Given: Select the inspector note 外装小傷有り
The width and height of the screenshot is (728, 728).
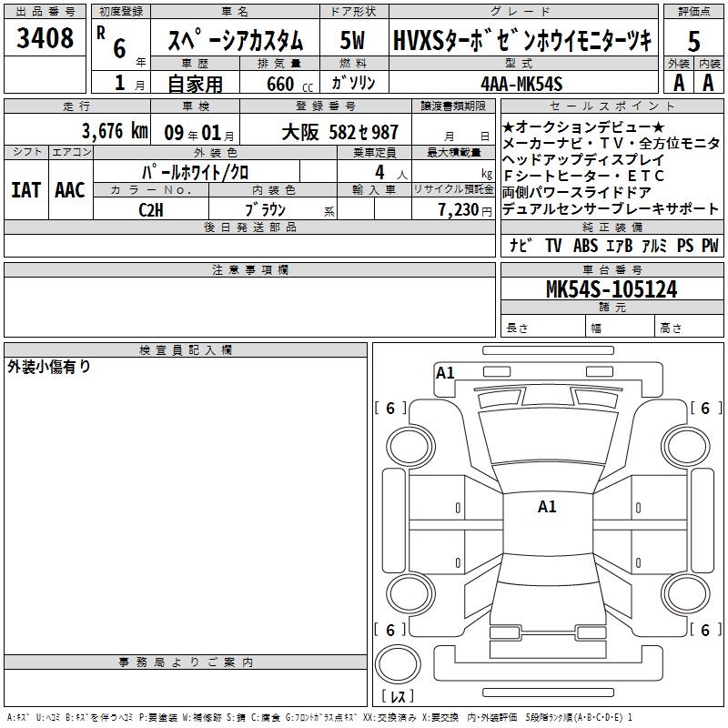Looking at the screenshot, I should 49,367.
